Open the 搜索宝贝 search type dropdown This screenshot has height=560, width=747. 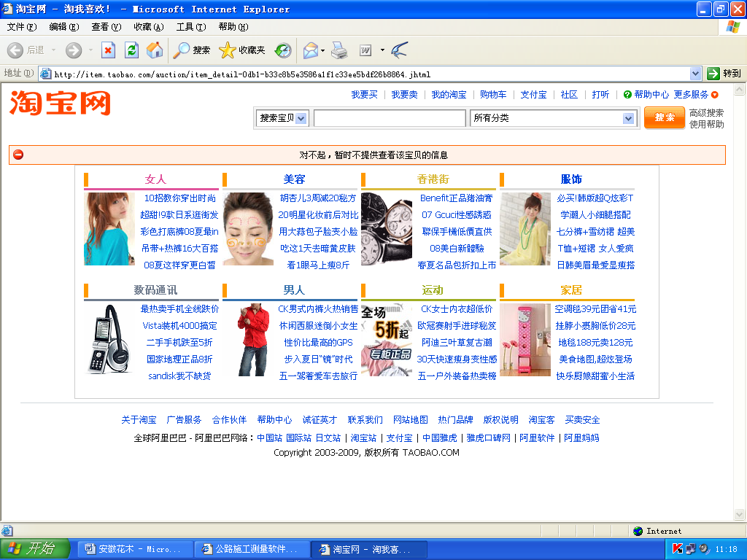click(301, 119)
